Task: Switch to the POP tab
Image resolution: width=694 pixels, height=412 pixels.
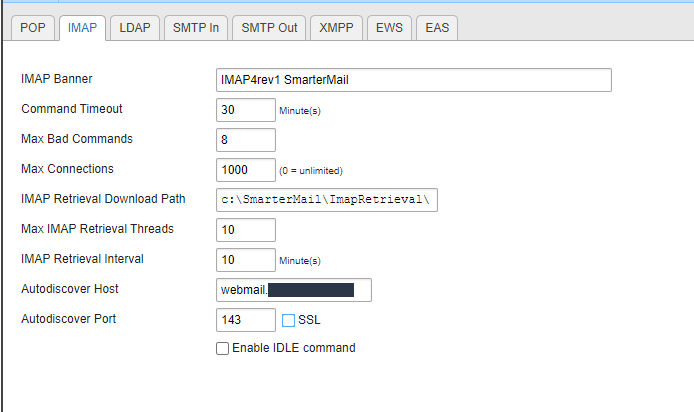Action: click(31, 28)
